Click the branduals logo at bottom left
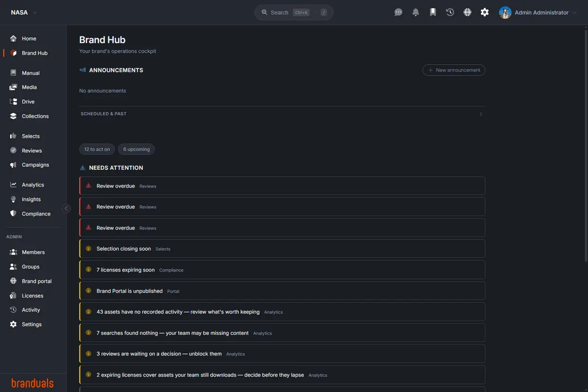588x392 pixels. [x=32, y=383]
